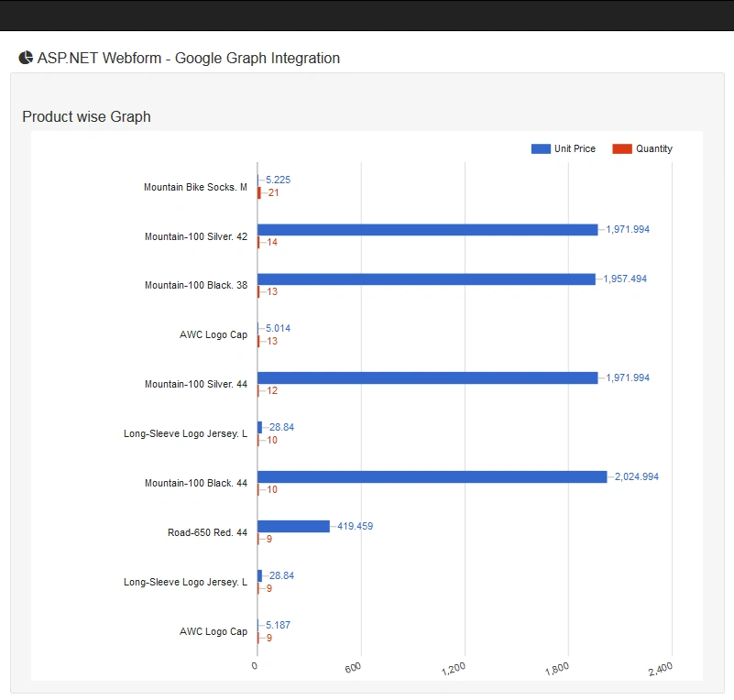Click the red quantity bar labeled 21
This screenshot has width=734, height=700.
pyautogui.click(x=258, y=192)
